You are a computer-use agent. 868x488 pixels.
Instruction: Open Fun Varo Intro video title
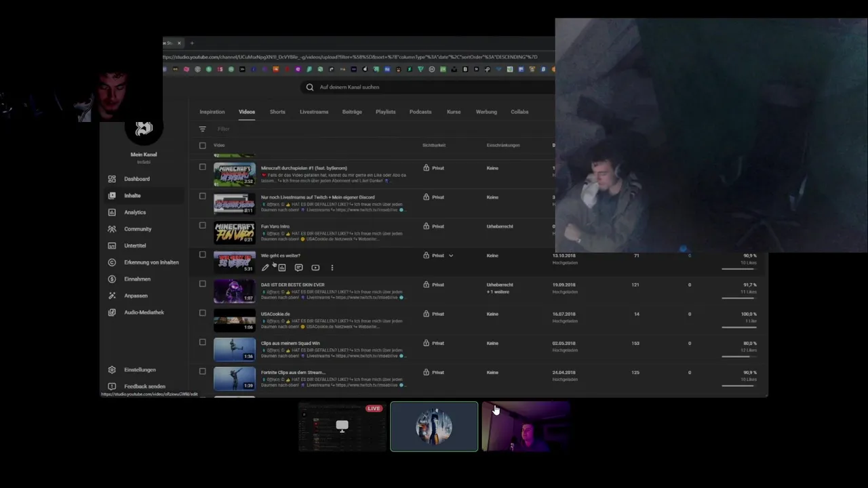(275, 226)
